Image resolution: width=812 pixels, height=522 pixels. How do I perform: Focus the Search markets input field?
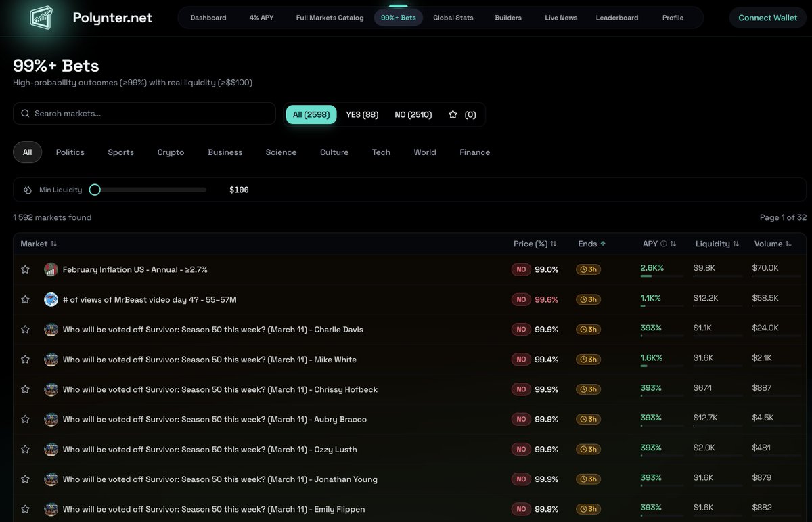144,114
